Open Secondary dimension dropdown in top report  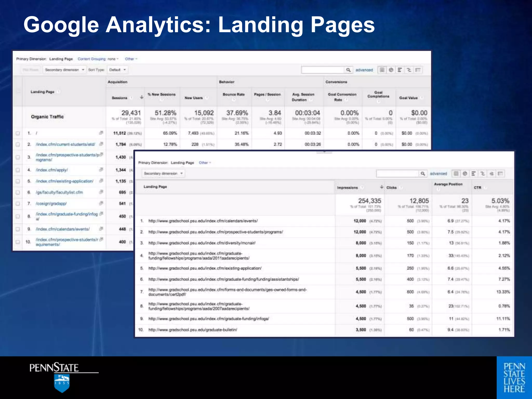coord(64,70)
